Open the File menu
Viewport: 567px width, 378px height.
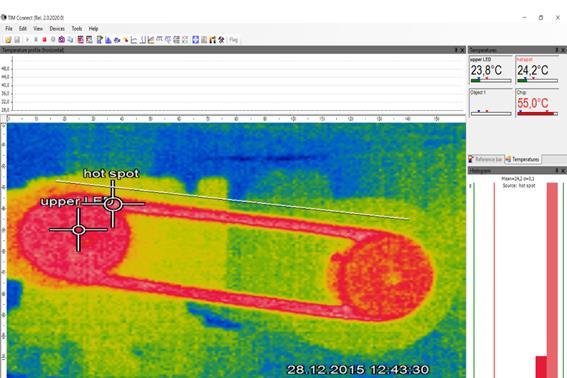(9, 29)
